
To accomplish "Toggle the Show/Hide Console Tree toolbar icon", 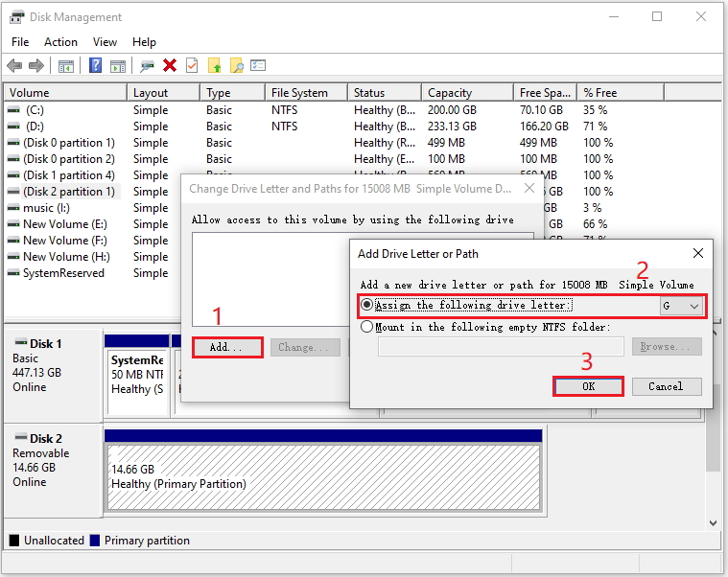I will [66, 66].
